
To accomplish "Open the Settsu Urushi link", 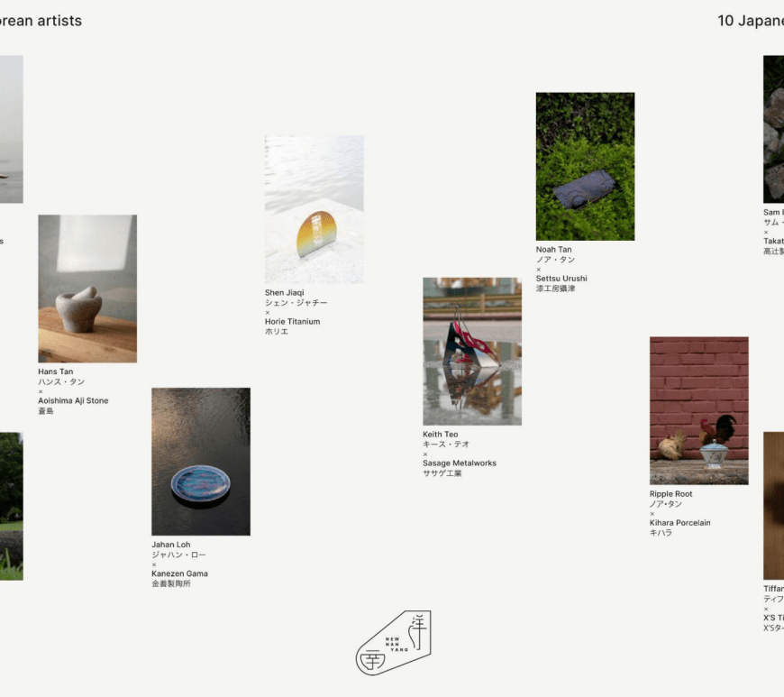I will tap(561, 279).
